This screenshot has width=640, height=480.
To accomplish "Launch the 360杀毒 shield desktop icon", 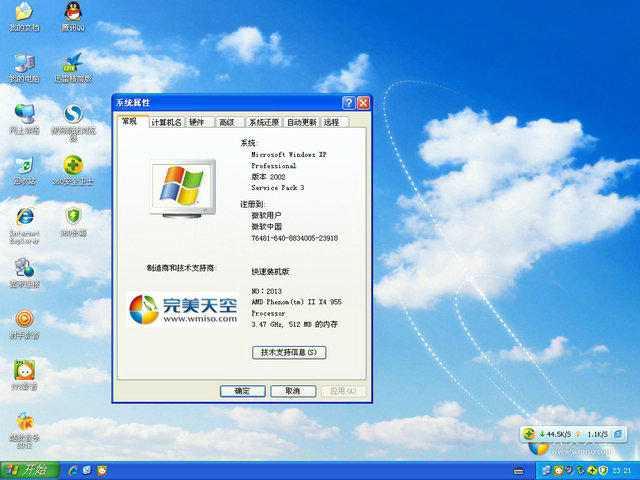I will [73, 222].
